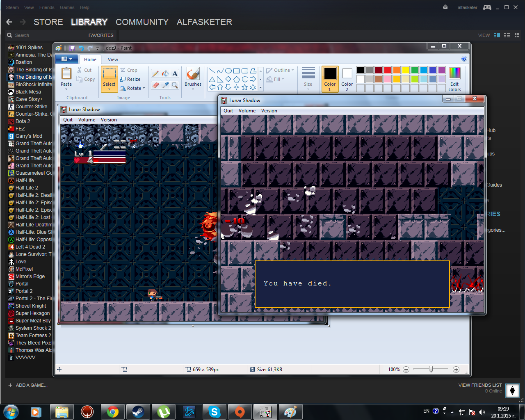Select the Text tool in Paint
This screenshot has height=420, width=525.
(x=175, y=74)
